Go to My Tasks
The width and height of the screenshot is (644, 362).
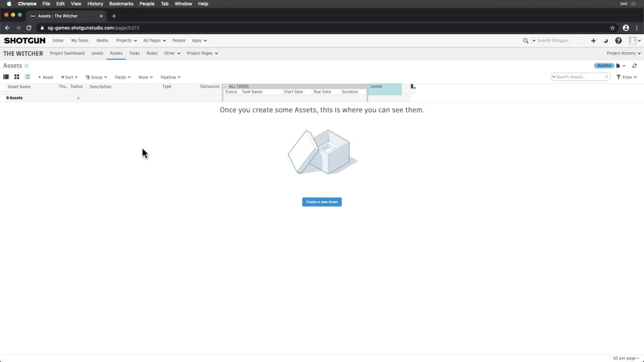[79, 41]
